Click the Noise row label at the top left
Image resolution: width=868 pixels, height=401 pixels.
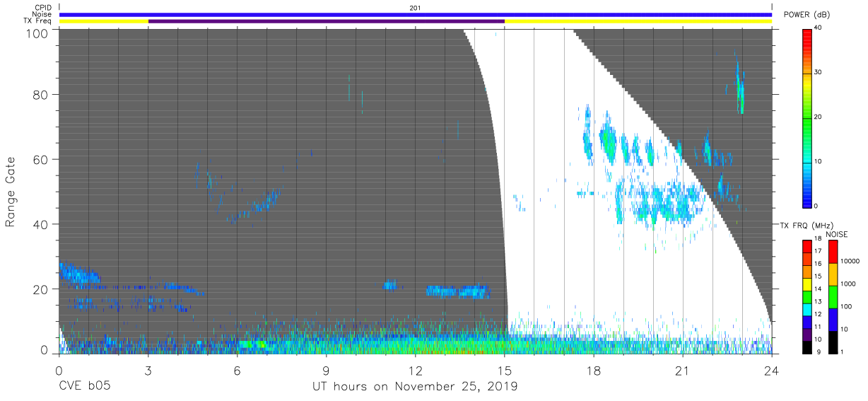click(42, 14)
